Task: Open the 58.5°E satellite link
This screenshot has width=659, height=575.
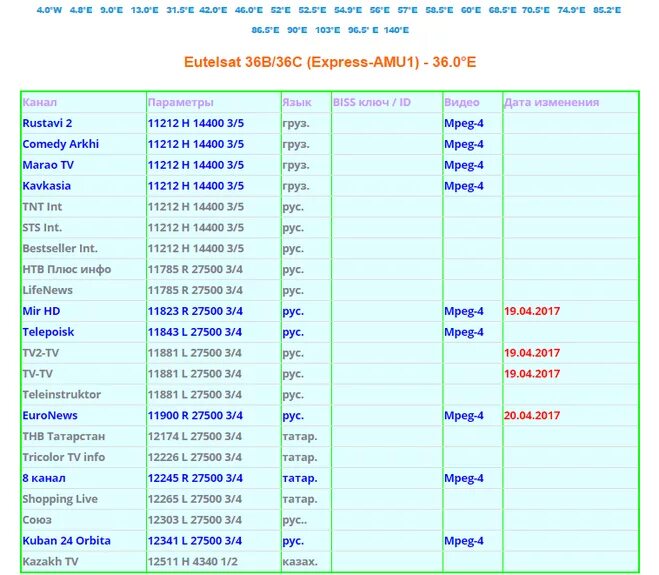Action: [439, 10]
